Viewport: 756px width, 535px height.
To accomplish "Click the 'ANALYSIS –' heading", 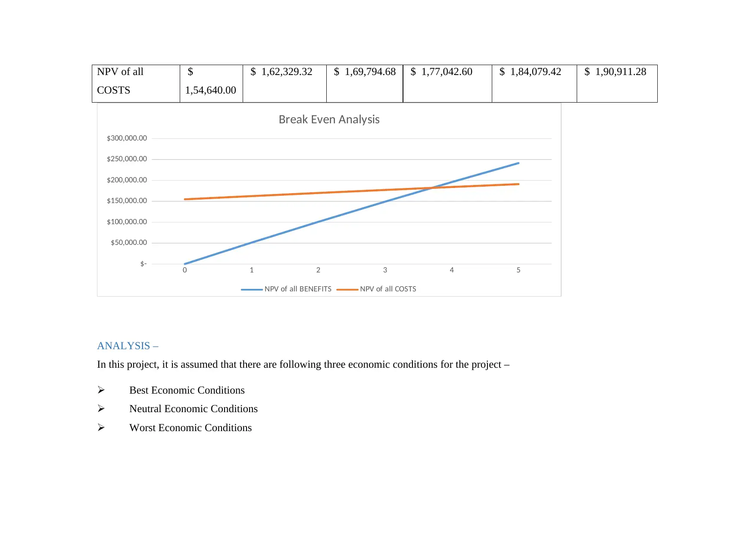I will pyautogui.click(x=128, y=346).
